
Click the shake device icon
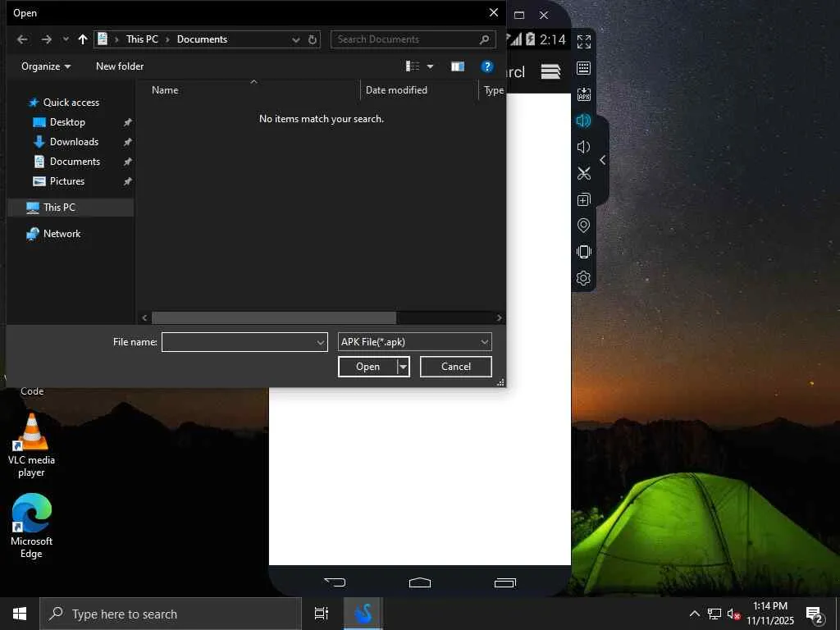point(583,252)
